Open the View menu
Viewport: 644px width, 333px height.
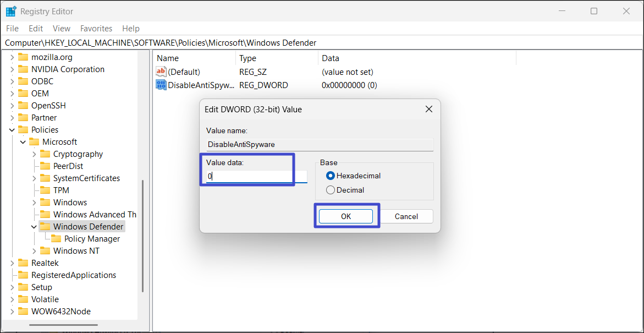(x=62, y=29)
